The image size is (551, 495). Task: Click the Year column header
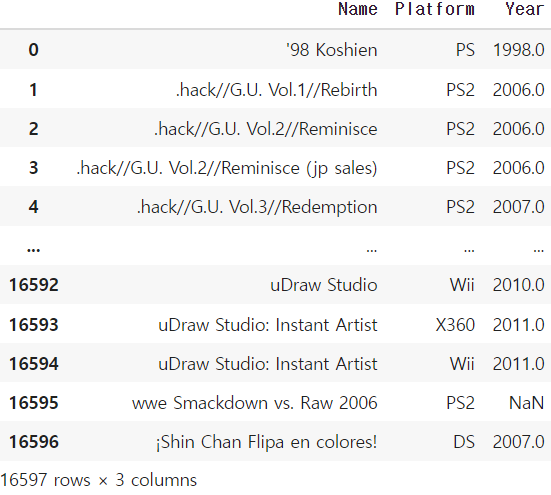[x=525, y=9]
